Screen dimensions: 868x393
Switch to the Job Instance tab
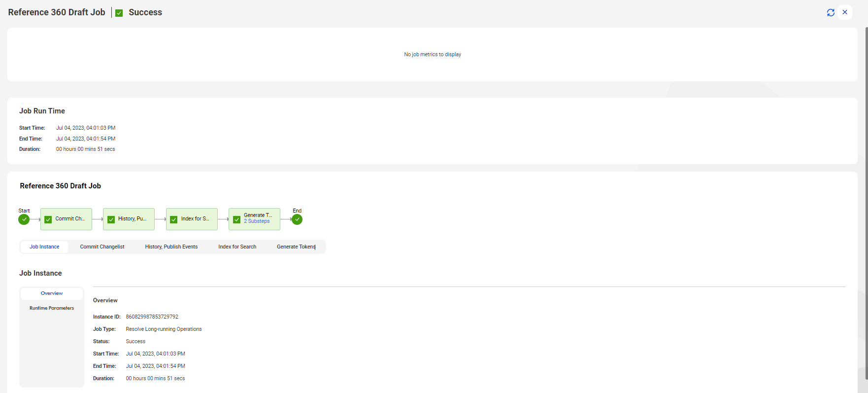point(44,247)
